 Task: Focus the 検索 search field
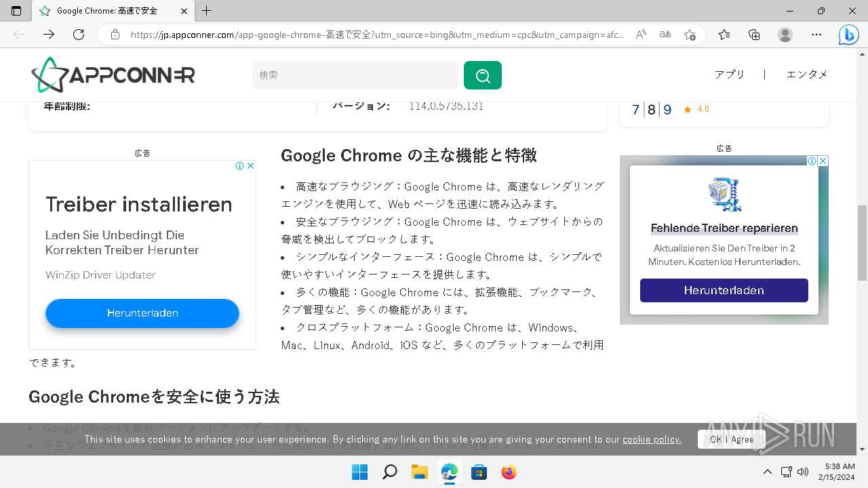pos(355,75)
